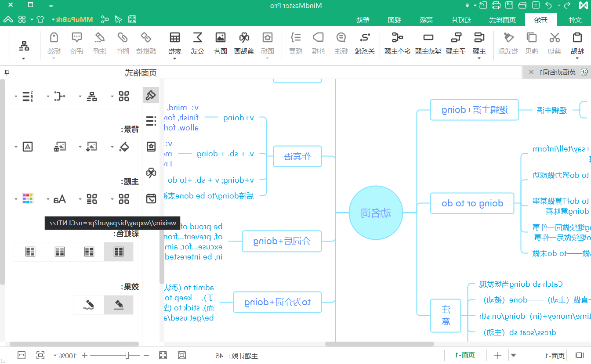Switch to the Help (帮助) tab
The image size is (591, 364).
coord(363,20)
